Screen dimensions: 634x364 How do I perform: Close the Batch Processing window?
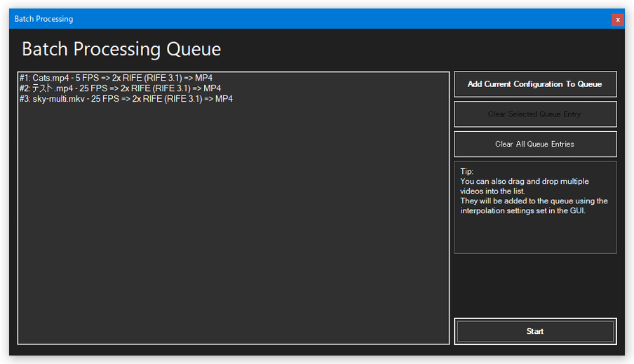[617, 20]
